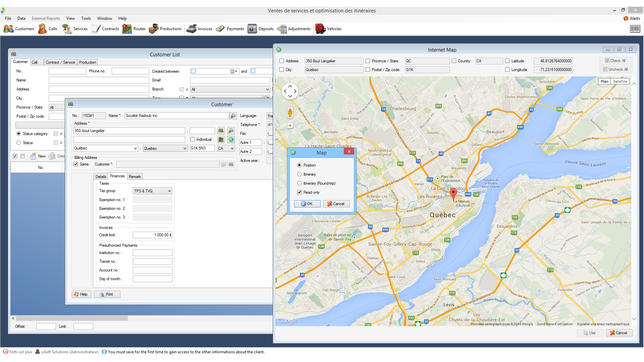Open the country CA dropdown in Customer
Image resolution: width=644 pixels, height=362 pixels.
click(x=232, y=148)
